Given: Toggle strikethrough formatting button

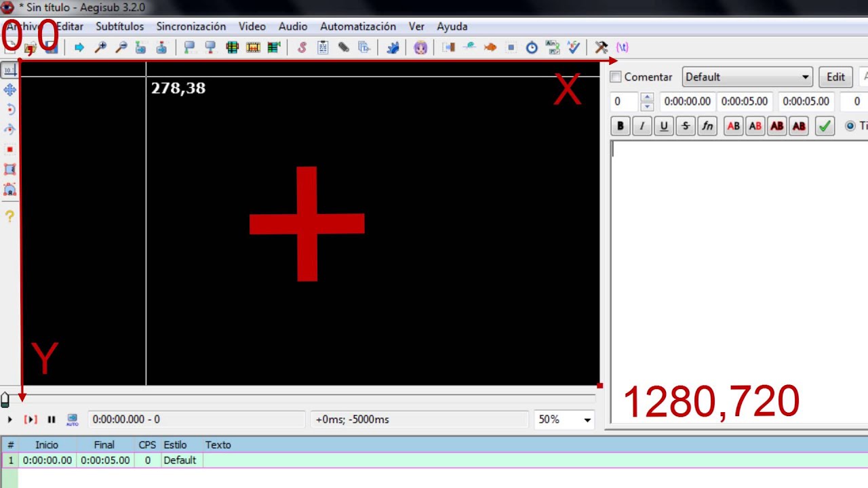Looking at the screenshot, I should pos(686,126).
